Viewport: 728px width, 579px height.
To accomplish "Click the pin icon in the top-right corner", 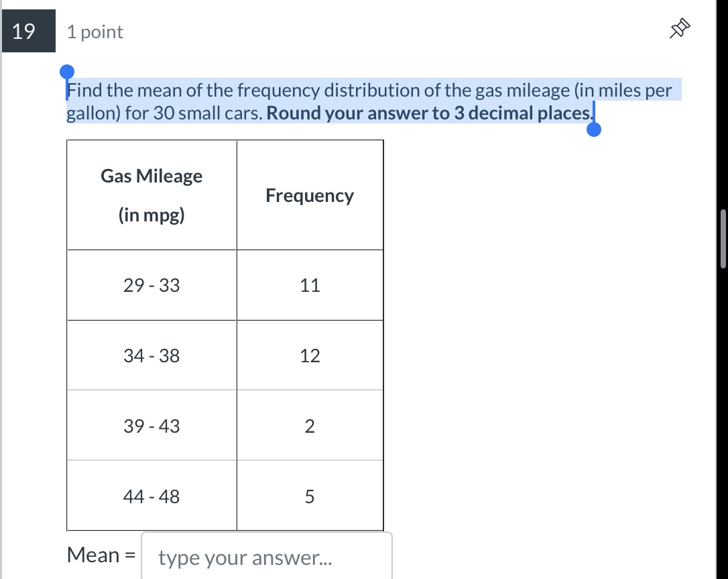I will [680, 28].
